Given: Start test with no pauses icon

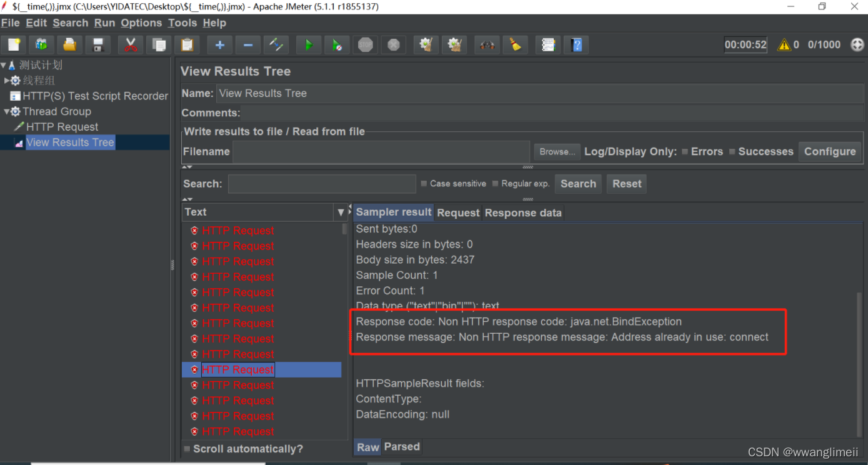Looking at the screenshot, I should (337, 44).
